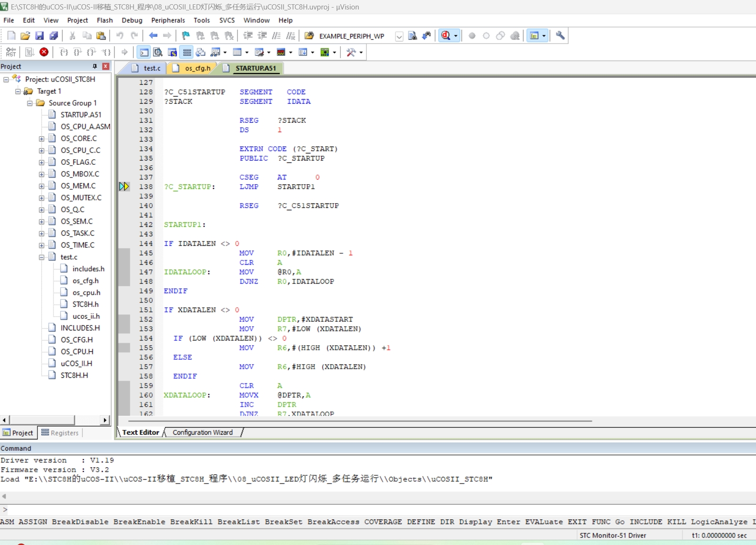
Task: Kill all breakpoints from the toolbar
Action: (515, 36)
